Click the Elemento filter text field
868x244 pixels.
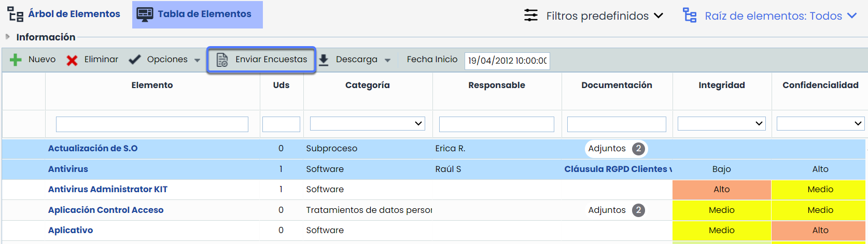point(152,124)
